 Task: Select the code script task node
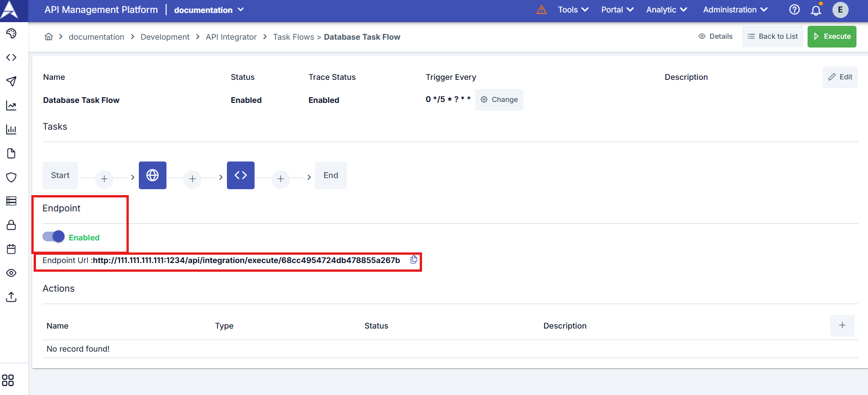click(x=241, y=175)
